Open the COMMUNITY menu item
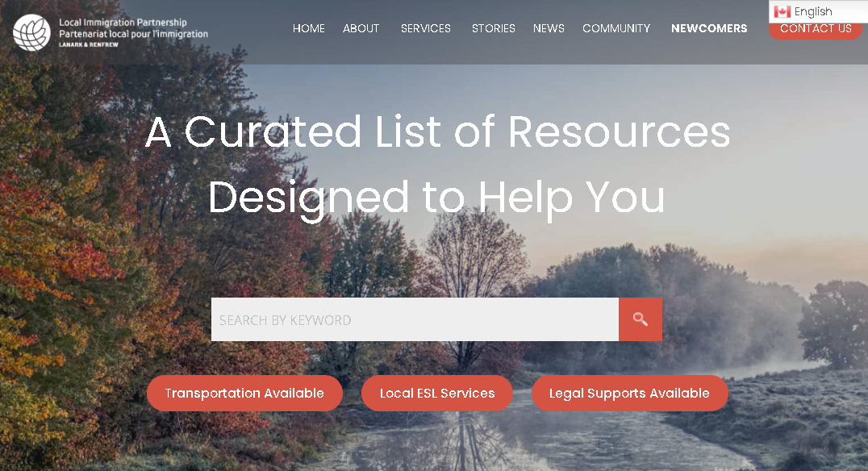 (x=616, y=28)
